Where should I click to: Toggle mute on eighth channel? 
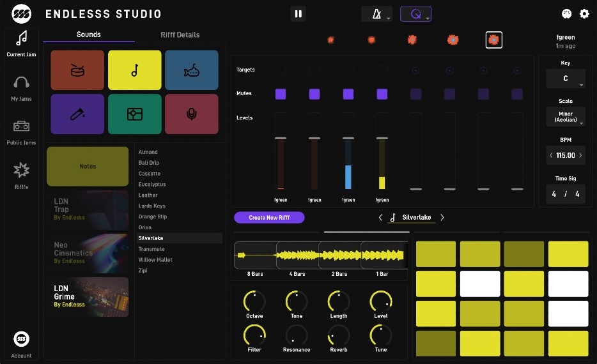[x=517, y=94]
